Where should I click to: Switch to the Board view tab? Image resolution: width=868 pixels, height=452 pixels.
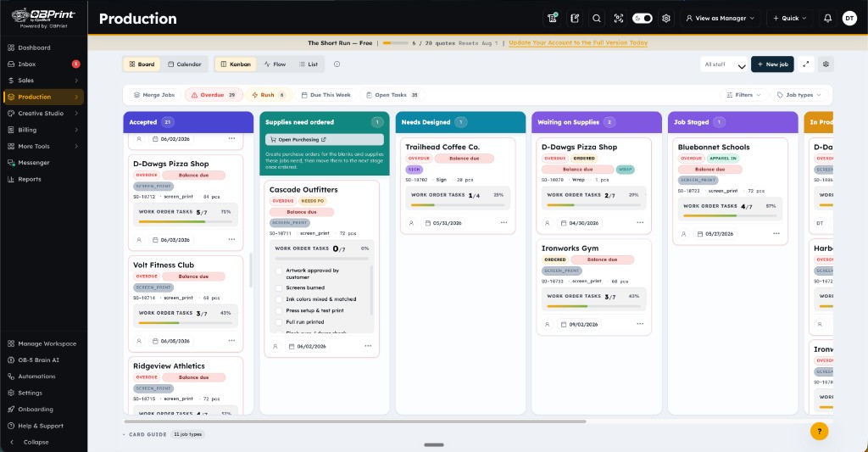pyautogui.click(x=142, y=64)
